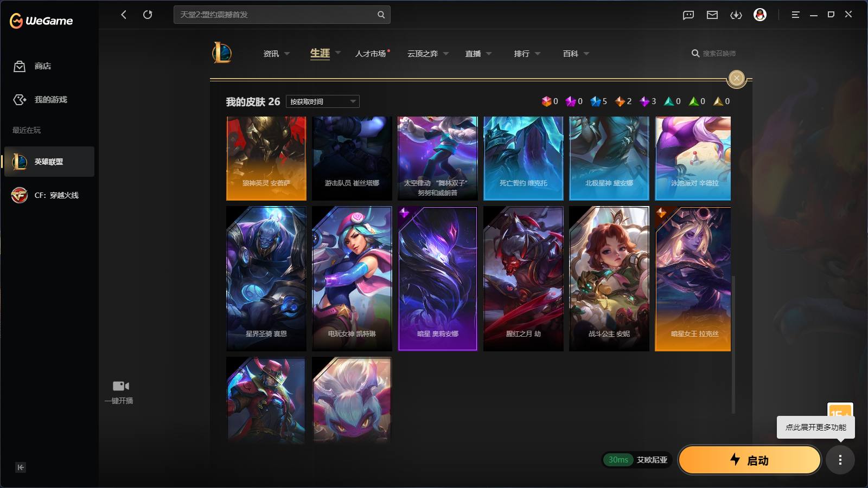The width and height of the screenshot is (868, 488).
Task: Go back with the left arrow
Action: coord(124,15)
